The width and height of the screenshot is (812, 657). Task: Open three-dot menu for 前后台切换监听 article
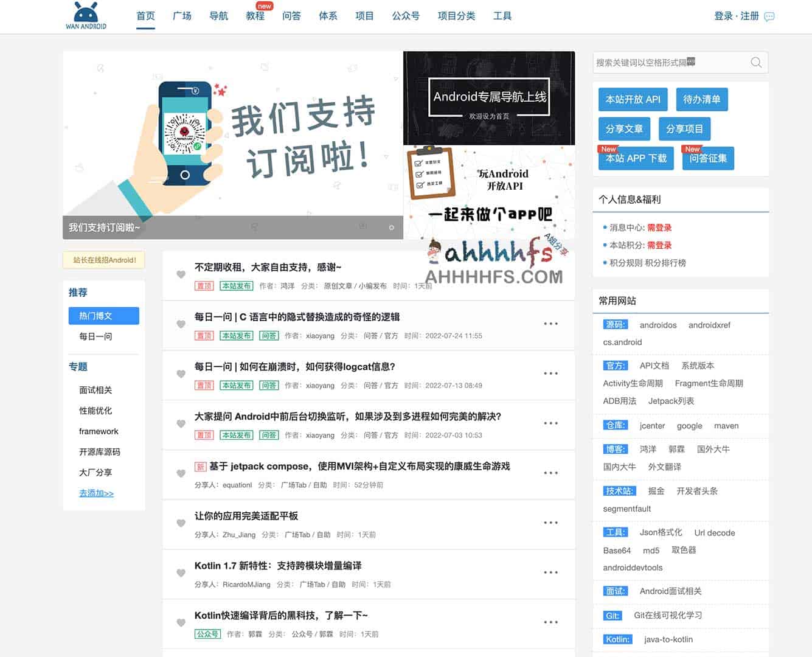click(x=550, y=423)
